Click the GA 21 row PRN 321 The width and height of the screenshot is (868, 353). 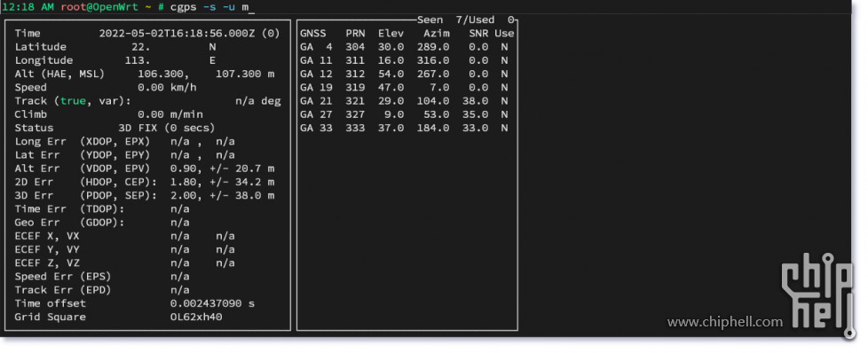point(355,101)
